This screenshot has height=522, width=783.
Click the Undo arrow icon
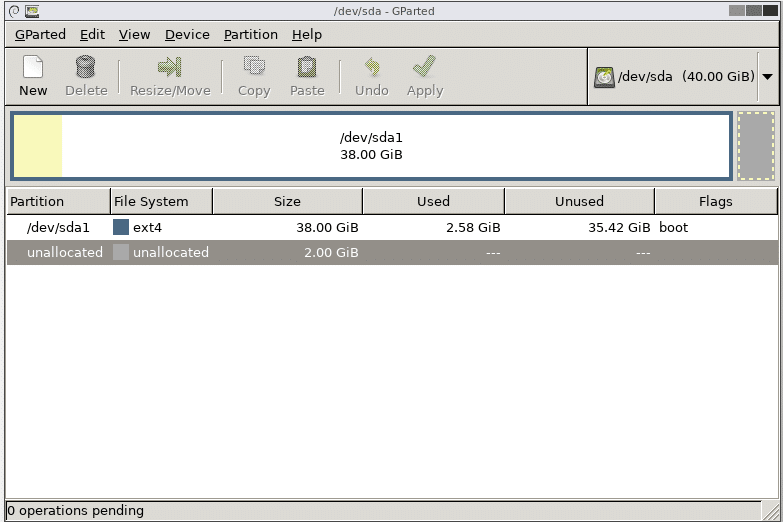pyautogui.click(x=372, y=68)
